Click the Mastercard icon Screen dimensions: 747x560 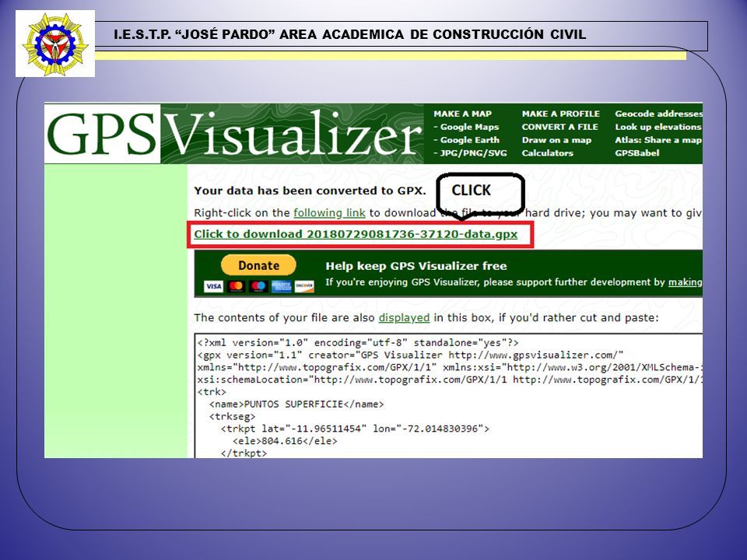[x=236, y=286]
